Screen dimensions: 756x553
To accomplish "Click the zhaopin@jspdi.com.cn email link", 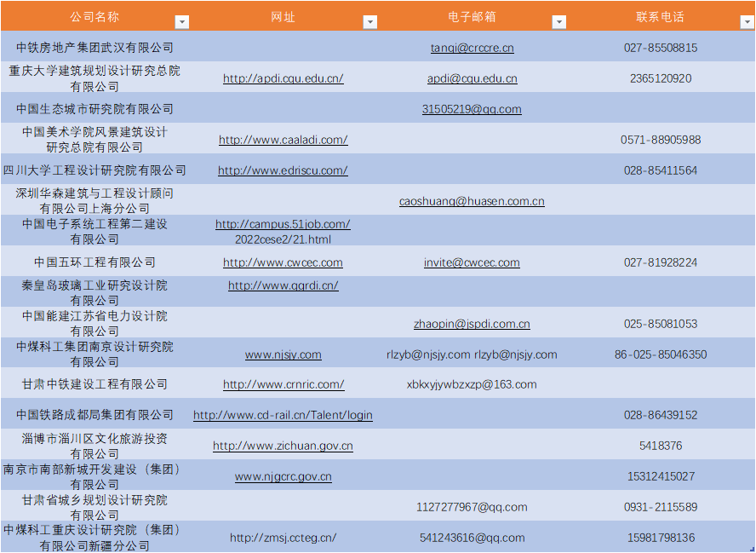I will coord(472,324).
